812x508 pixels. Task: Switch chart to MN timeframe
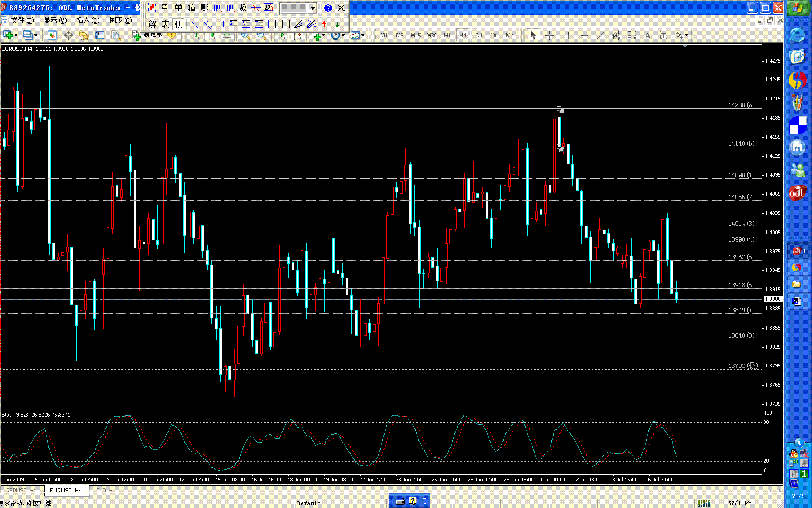point(510,35)
